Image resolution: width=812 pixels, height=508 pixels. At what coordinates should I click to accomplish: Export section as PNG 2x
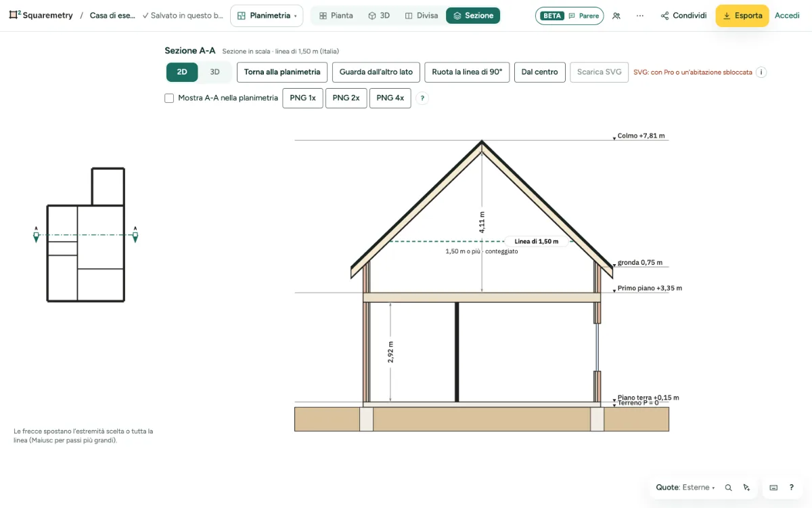[x=346, y=98]
